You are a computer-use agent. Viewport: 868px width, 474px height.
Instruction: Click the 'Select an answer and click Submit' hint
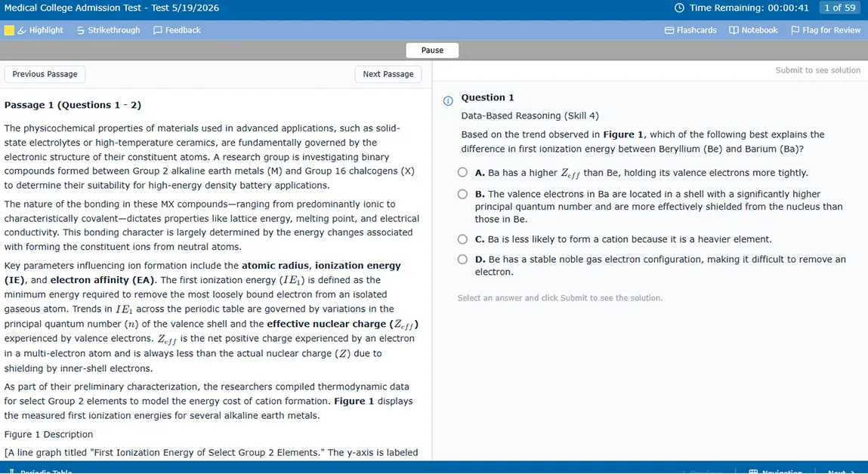560,297
